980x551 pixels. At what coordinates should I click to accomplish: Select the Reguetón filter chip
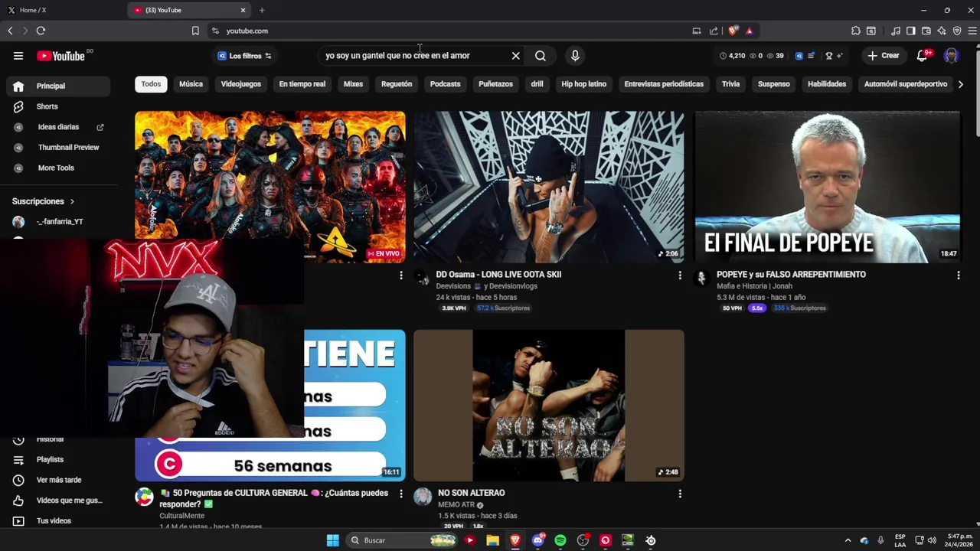397,84
